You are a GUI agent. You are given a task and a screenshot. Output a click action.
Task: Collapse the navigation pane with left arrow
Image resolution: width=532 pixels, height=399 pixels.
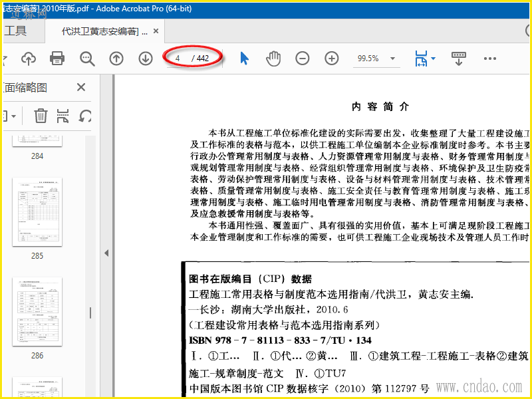pyautogui.click(x=106, y=253)
